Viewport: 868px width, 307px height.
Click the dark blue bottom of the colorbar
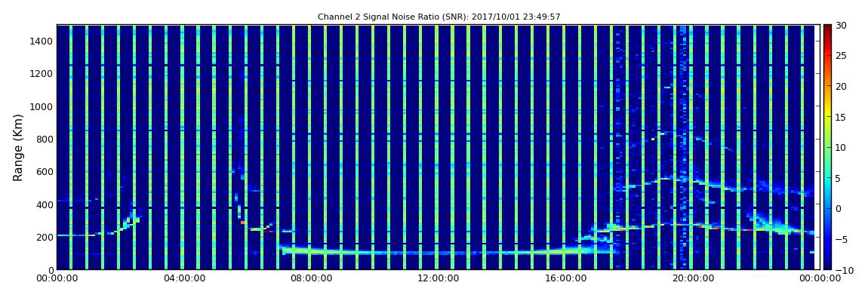coord(827,265)
